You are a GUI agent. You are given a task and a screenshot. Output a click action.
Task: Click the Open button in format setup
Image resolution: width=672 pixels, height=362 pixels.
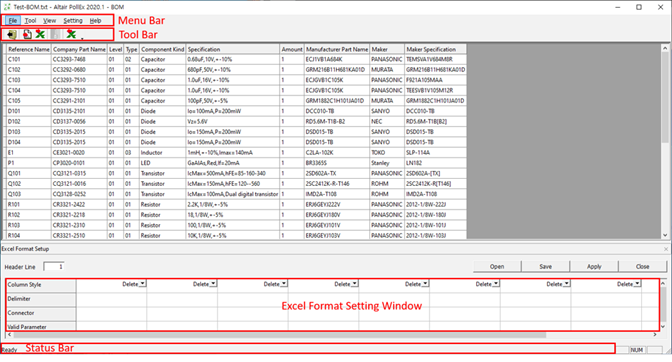[497, 266]
